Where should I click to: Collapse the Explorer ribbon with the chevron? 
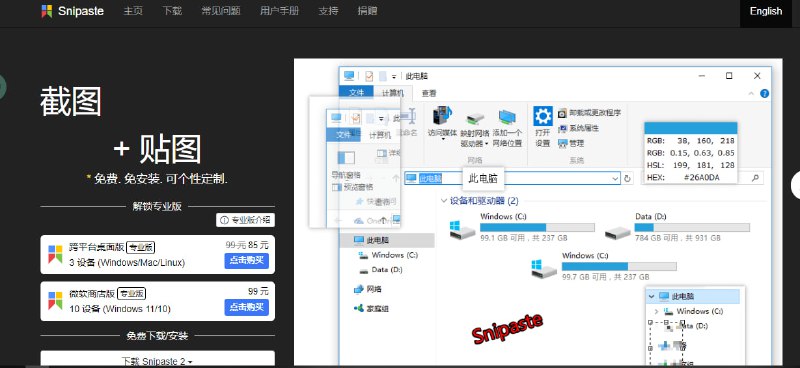[751, 94]
